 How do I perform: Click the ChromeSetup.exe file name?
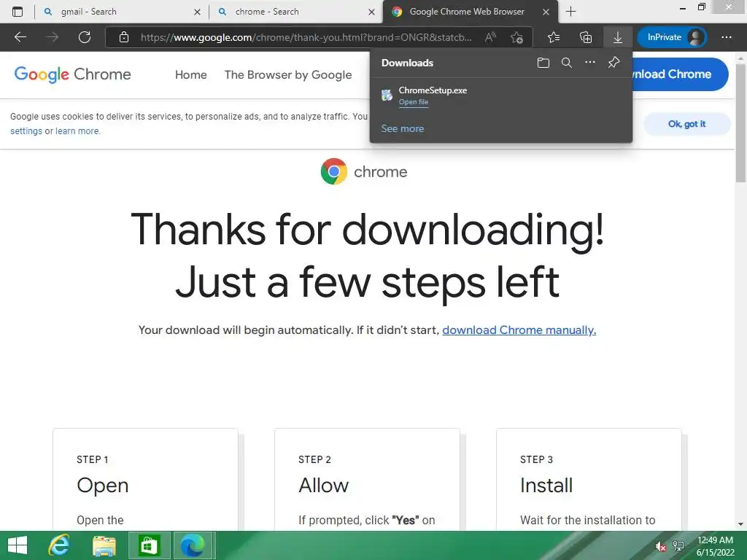click(x=433, y=90)
